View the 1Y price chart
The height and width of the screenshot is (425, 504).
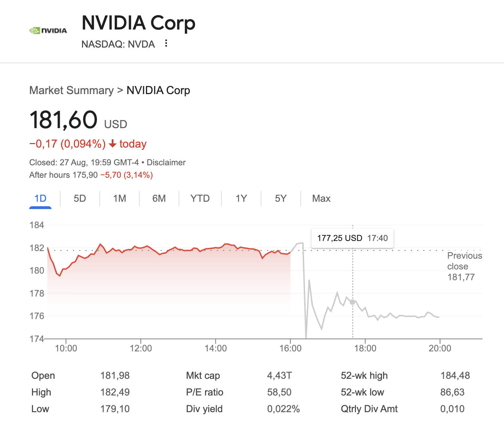241,199
